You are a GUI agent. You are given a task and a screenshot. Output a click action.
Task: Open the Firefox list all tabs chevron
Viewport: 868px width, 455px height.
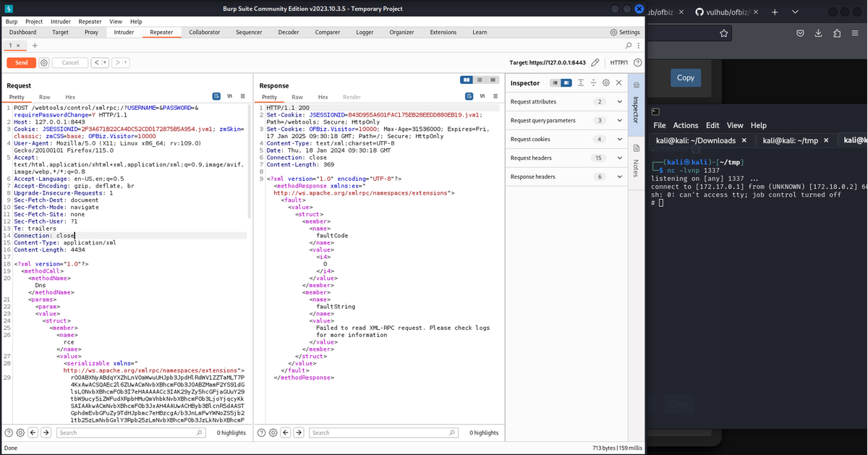pyautogui.click(x=795, y=12)
